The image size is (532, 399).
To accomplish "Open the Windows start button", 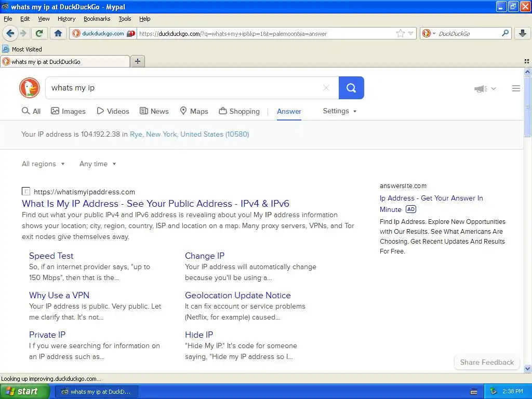I will point(24,392).
